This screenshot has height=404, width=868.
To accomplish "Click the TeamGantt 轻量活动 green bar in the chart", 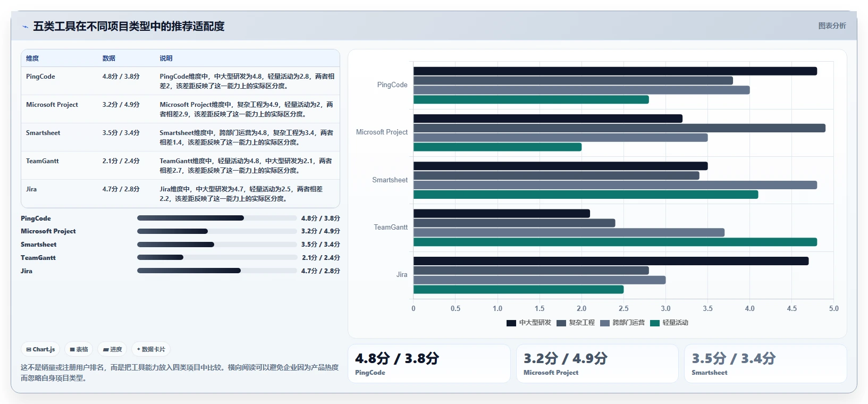I will pyautogui.click(x=615, y=242).
